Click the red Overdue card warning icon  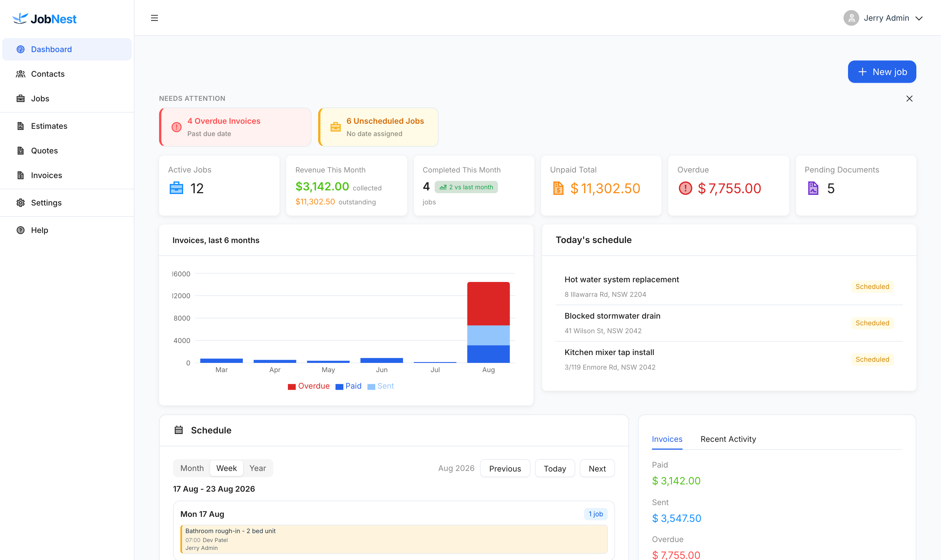pos(686,188)
